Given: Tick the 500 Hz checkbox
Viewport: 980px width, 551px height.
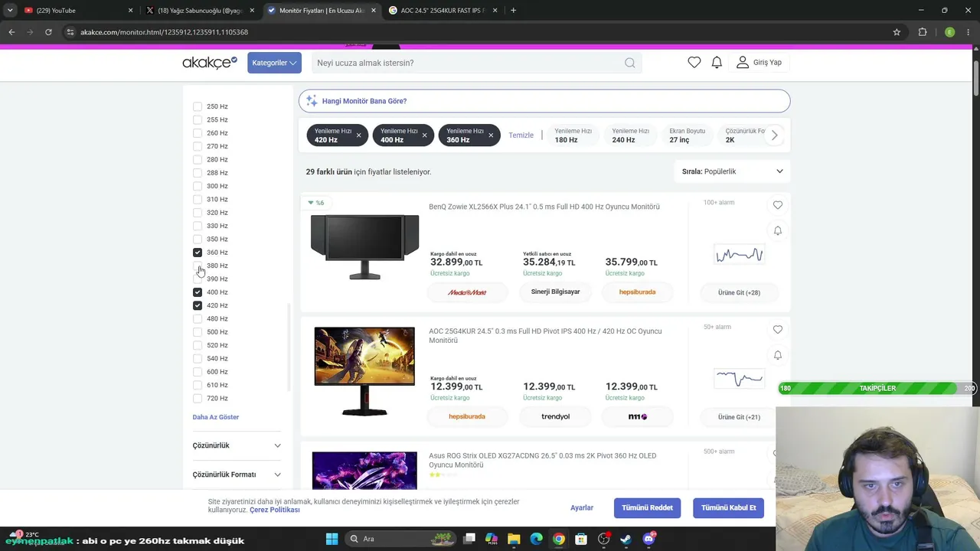Looking at the screenshot, I should (x=198, y=332).
